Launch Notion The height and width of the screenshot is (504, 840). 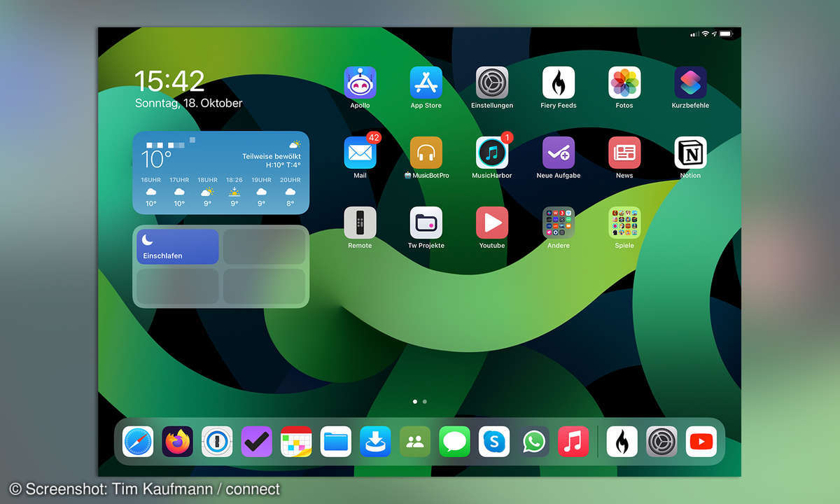click(690, 153)
